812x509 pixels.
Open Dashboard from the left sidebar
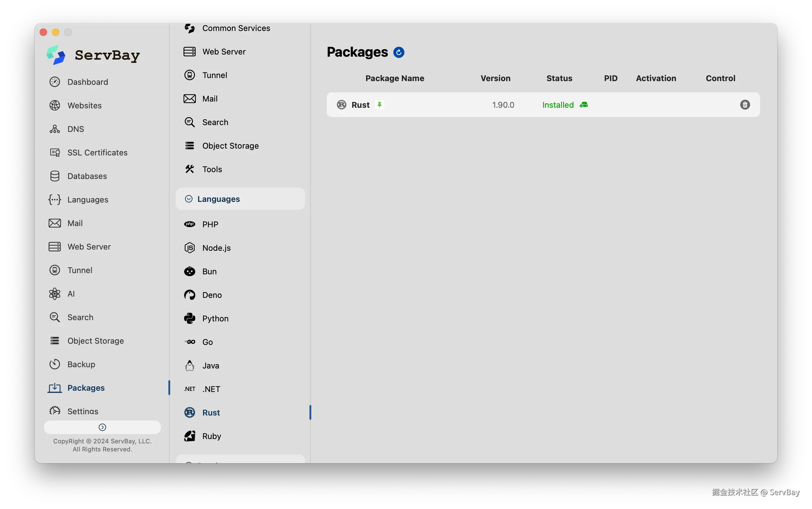pos(88,82)
